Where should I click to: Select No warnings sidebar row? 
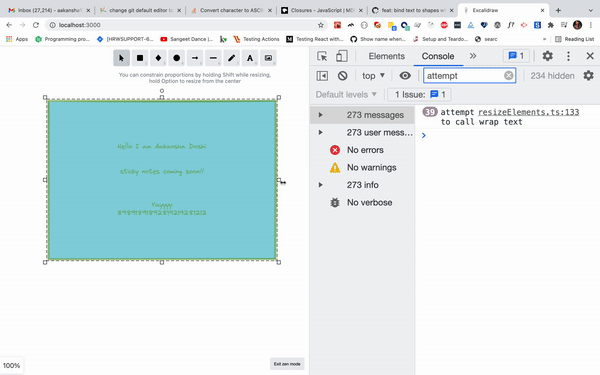tap(362, 168)
